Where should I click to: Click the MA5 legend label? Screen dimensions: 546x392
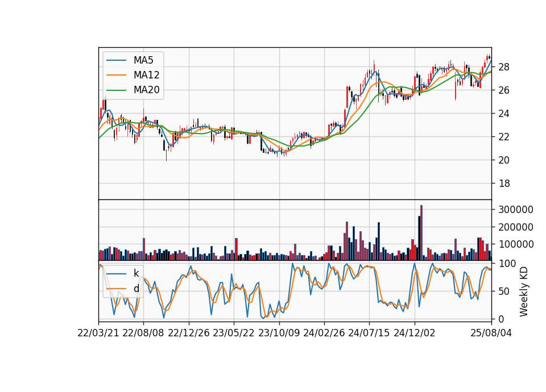[143, 60]
